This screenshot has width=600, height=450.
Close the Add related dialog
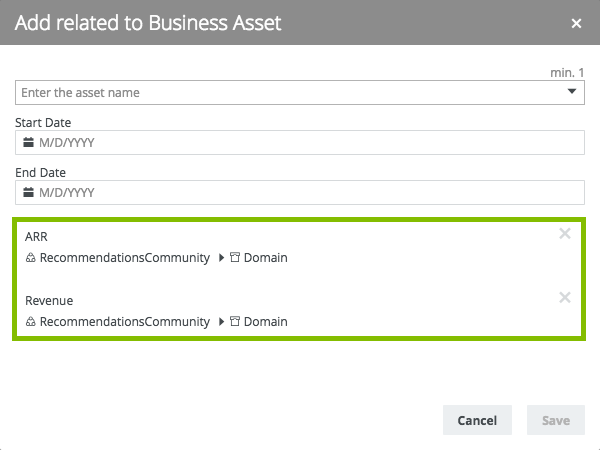[x=576, y=23]
